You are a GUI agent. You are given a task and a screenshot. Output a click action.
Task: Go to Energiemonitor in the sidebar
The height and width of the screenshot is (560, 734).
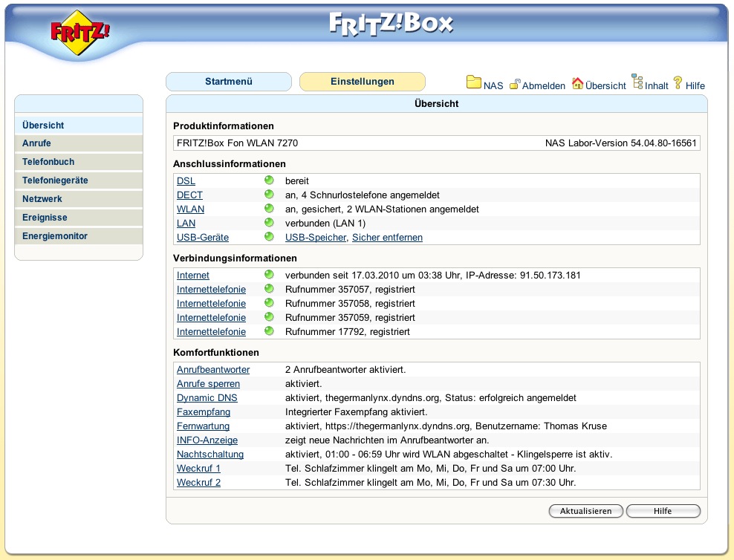coord(55,236)
